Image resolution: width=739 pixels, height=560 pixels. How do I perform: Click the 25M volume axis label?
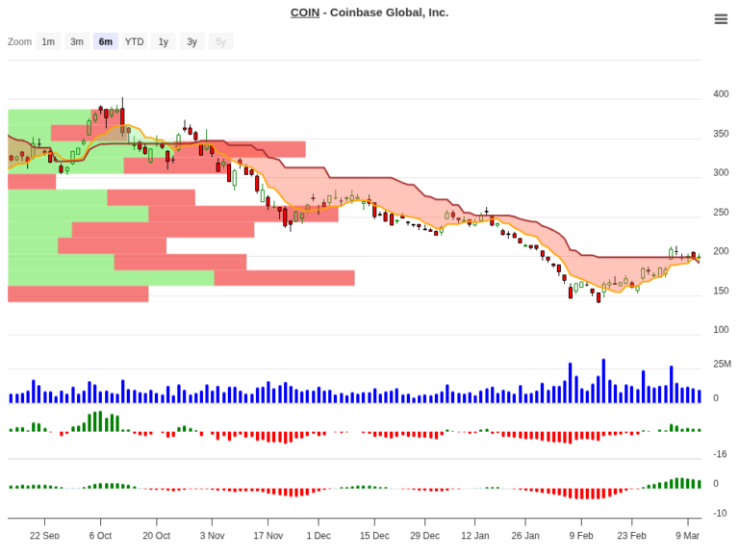tap(722, 364)
